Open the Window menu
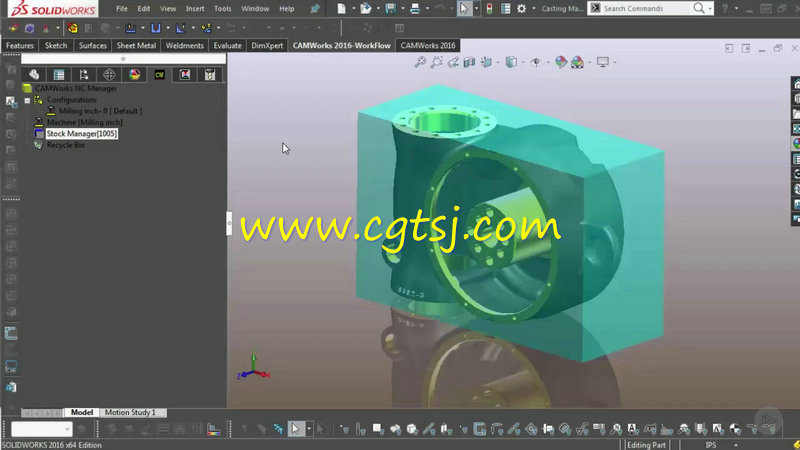 (255, 9)
